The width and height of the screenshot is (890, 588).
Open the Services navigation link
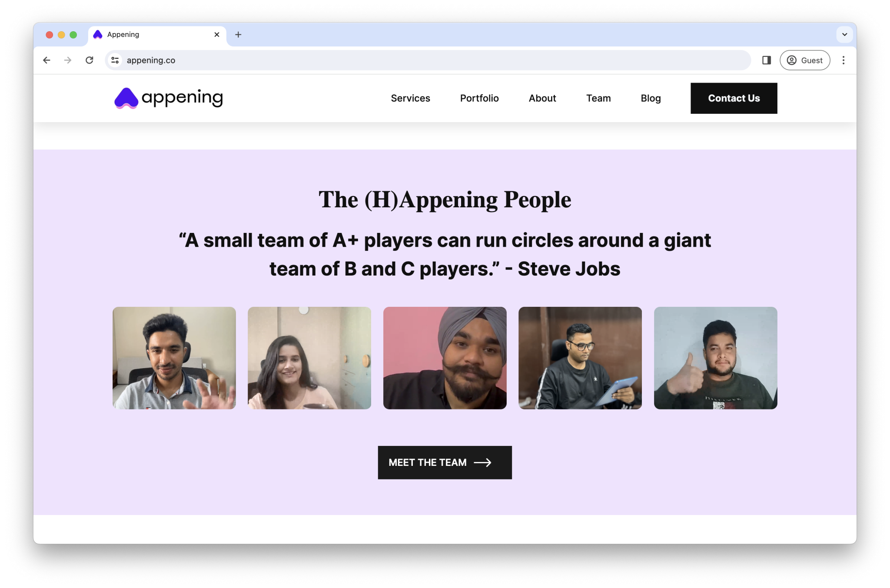pos(410,98)
